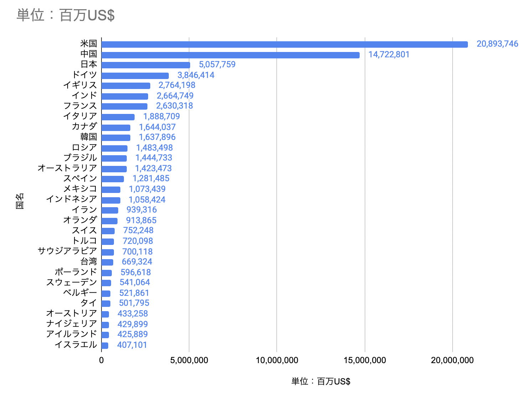Select the 日本 bar

pyautogui.click(x=145, y=65)
